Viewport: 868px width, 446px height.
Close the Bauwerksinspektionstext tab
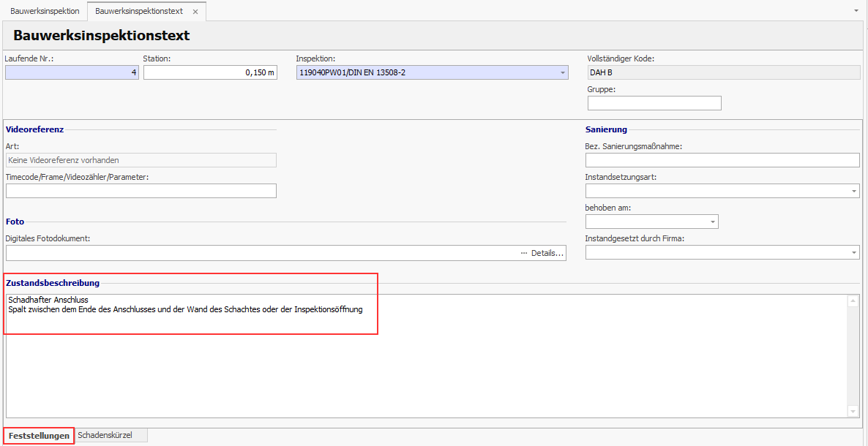[x=195, y=12]
